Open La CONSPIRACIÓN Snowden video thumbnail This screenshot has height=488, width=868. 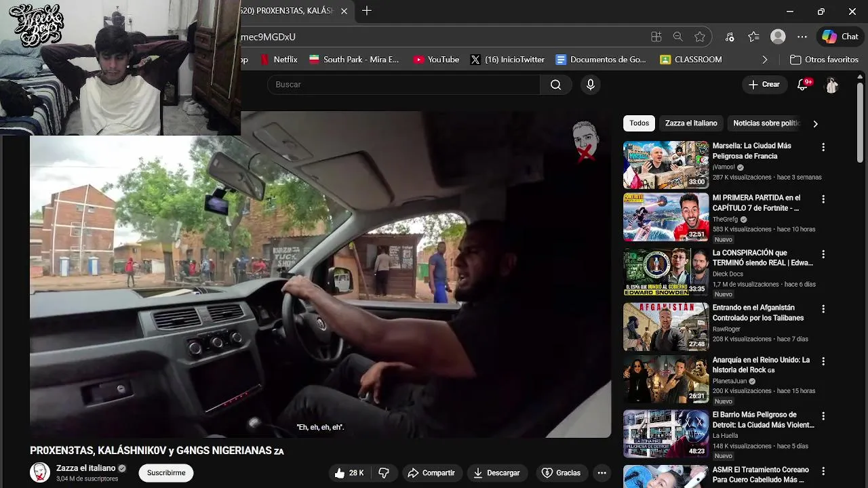coord(666,272)
